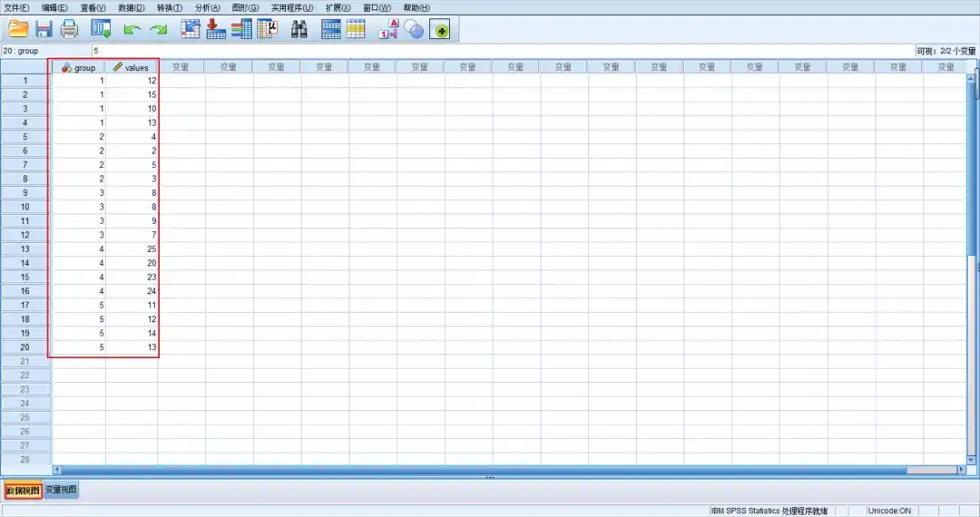Image resolution: width=980 pixels, height=517 pixels.
Task: Click the Unicode:ON status bar entry
Action: [889, 511]
